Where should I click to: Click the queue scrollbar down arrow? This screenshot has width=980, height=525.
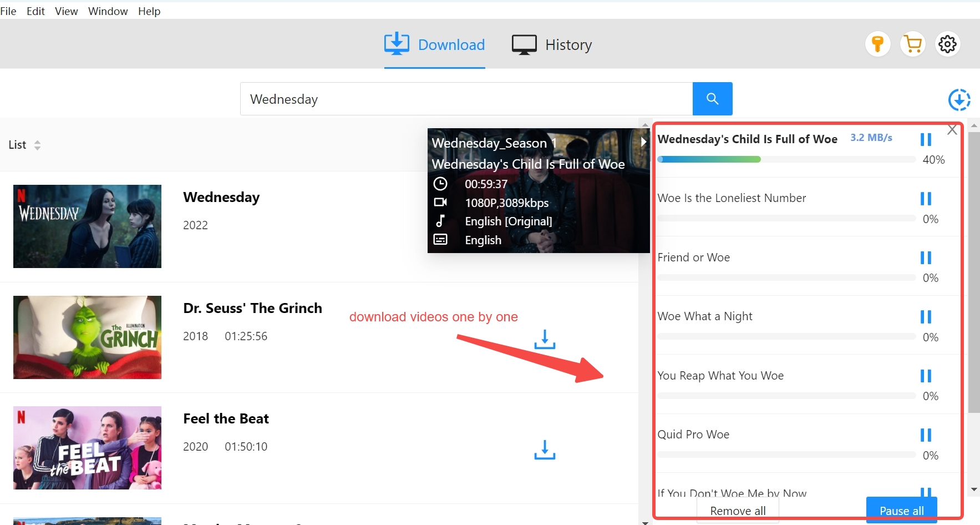[x=974, y=489]
